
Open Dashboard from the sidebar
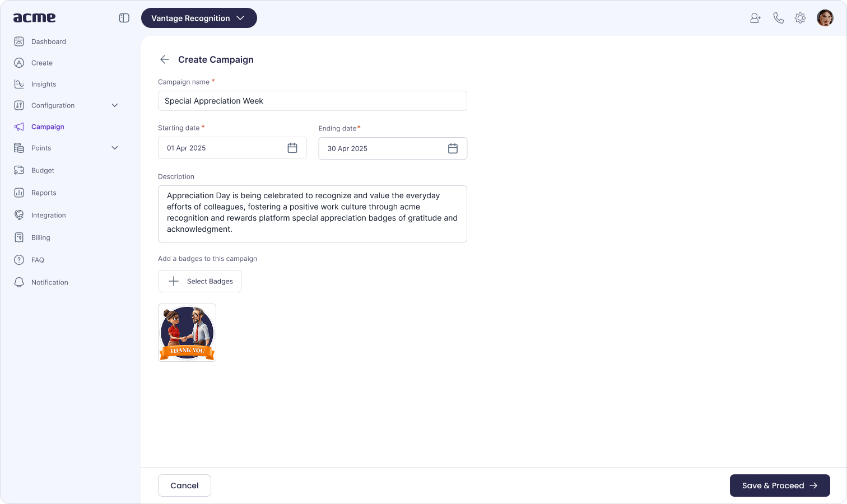tap(49, 41)
